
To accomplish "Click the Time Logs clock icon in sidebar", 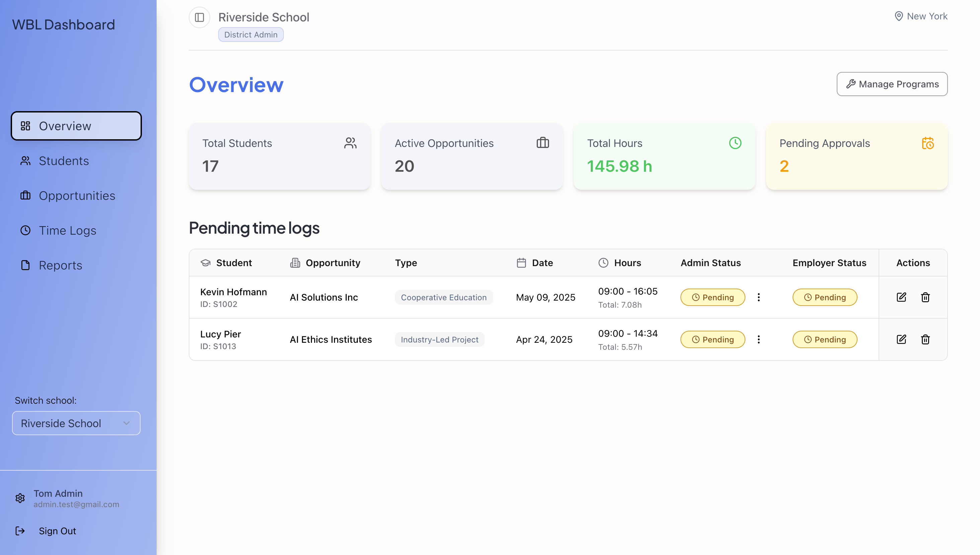I will point(25,230).
